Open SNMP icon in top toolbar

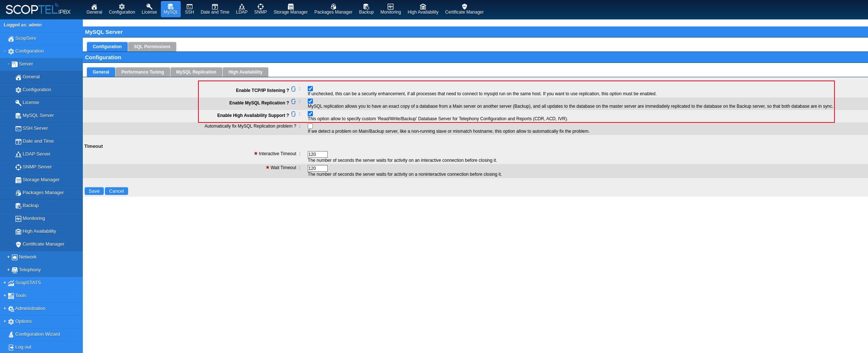261,9
